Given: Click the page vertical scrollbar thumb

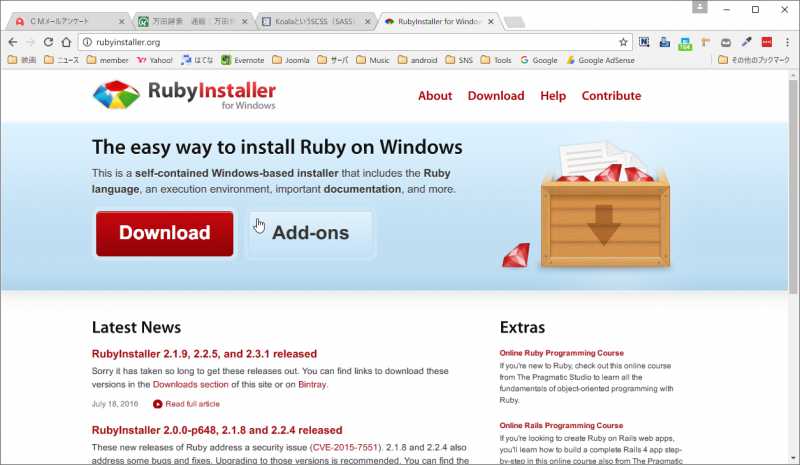Looking at the screenshot, I should coord(793,186).
